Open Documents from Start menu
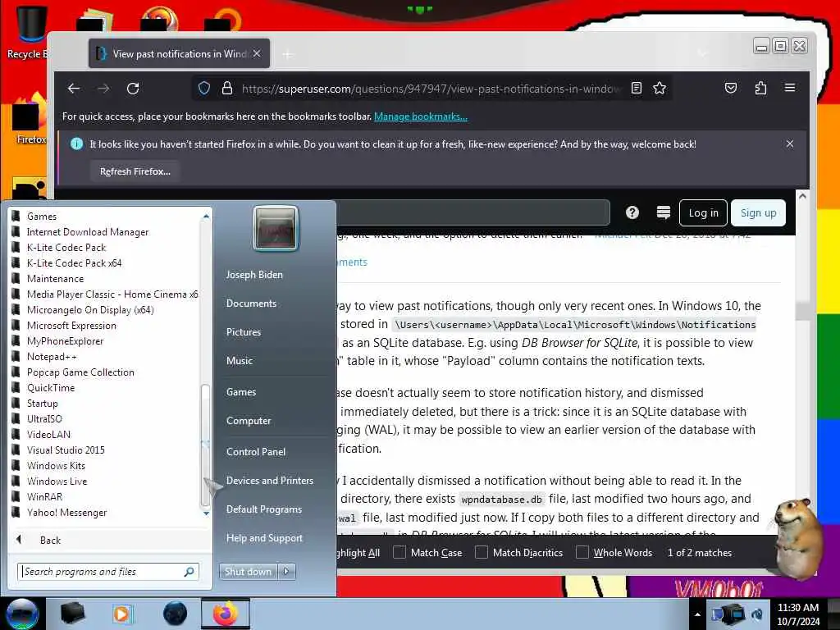The width and height of the screenshot is (840, 630). (251, 304)
